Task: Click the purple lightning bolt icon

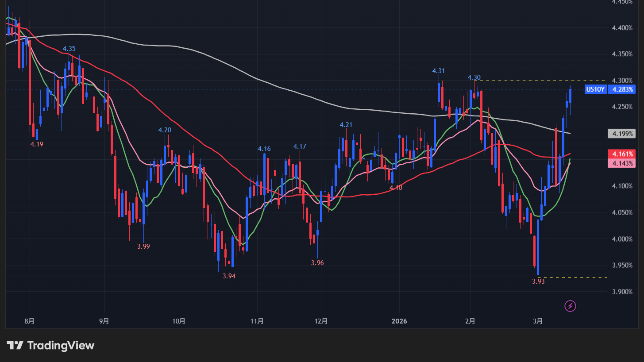Action: pos(571,306)
